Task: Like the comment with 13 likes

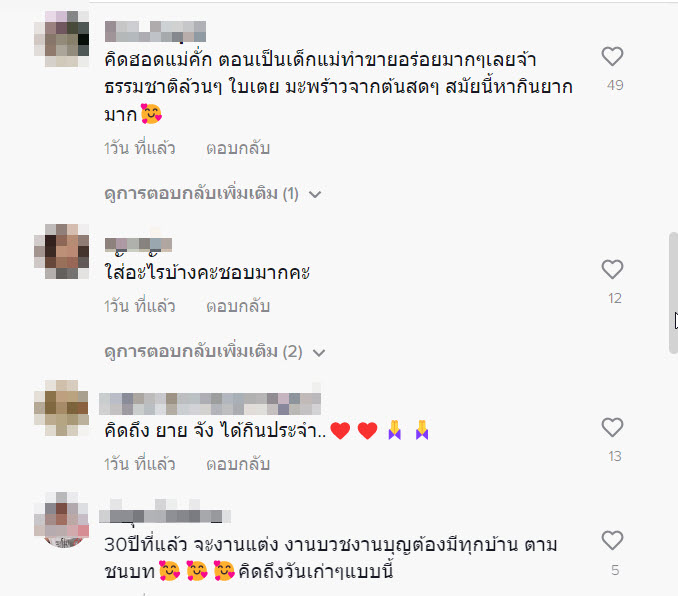Action: tap(612, 427)
